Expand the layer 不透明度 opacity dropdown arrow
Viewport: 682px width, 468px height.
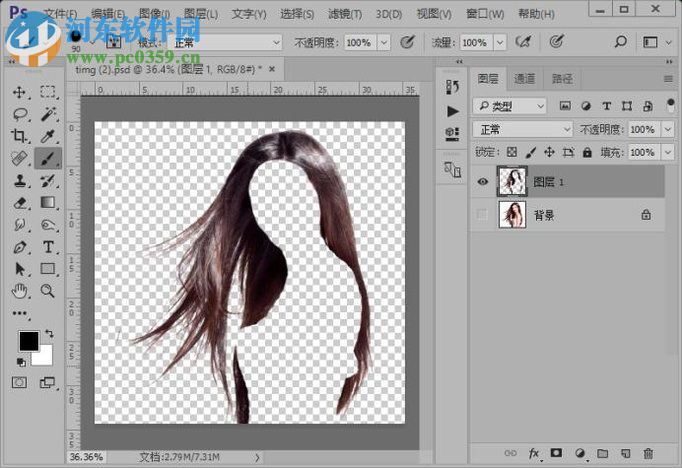point(665,130)
